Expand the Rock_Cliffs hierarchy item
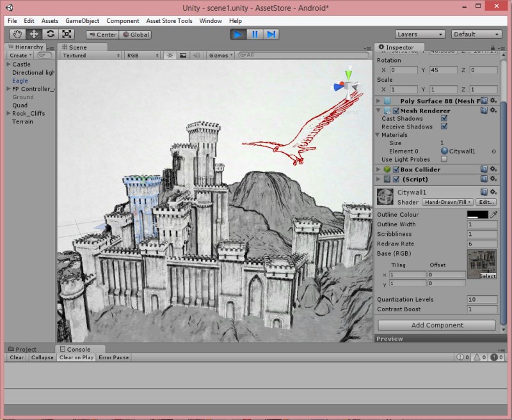Viewport: 512px width, 420px height. 8,113
